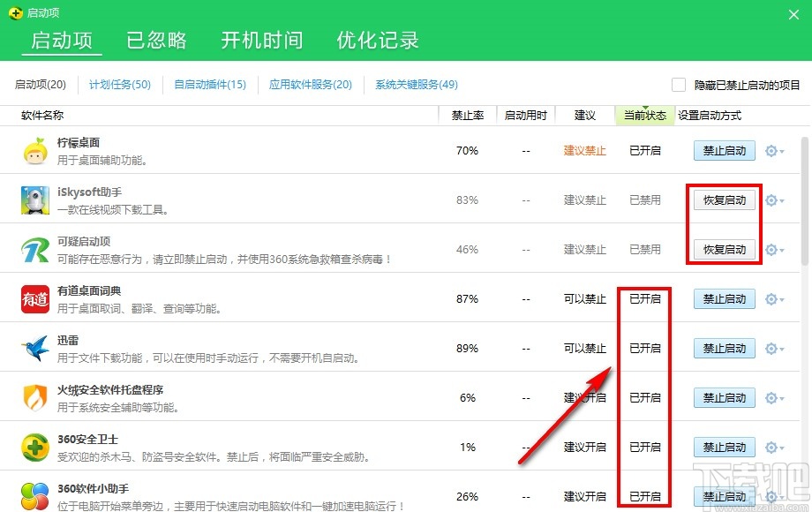Click the 柠檬桌面 application icon
The image size is (812, 512).
tap(34, 150)
